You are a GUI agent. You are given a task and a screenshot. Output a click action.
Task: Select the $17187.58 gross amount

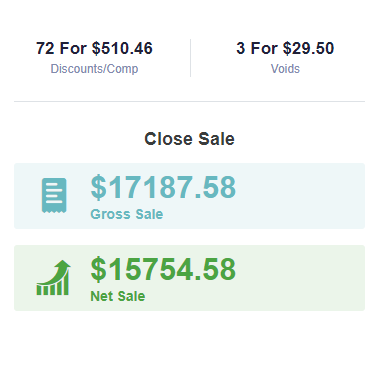pos(163,187)
